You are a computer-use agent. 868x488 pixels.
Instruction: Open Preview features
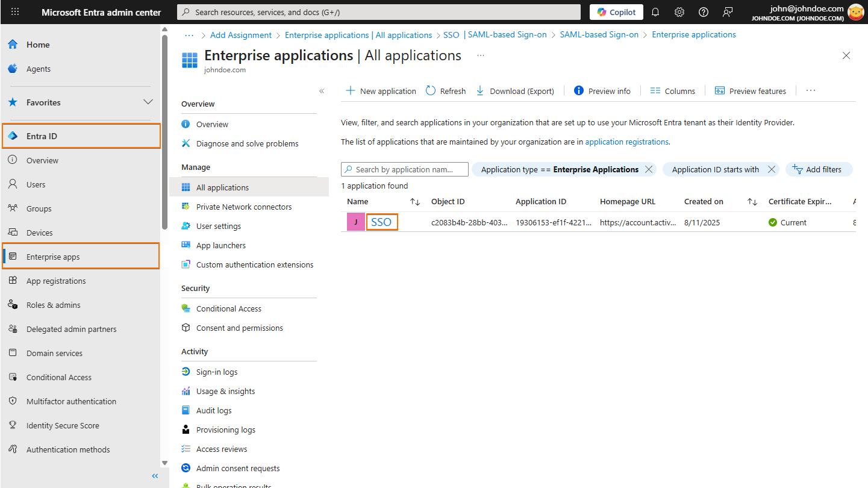point(751,90)
